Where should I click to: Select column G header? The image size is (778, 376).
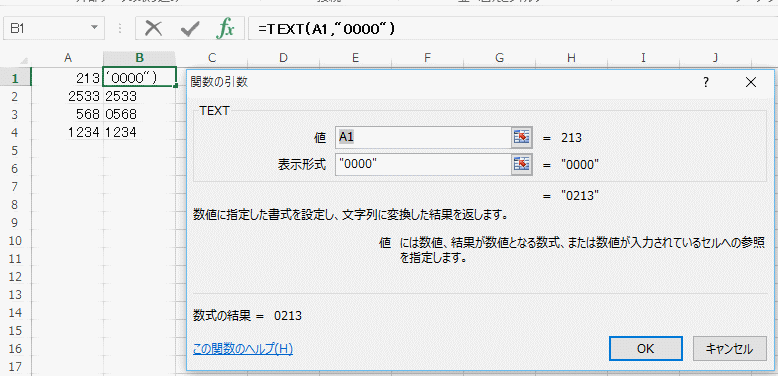(499, 58)
